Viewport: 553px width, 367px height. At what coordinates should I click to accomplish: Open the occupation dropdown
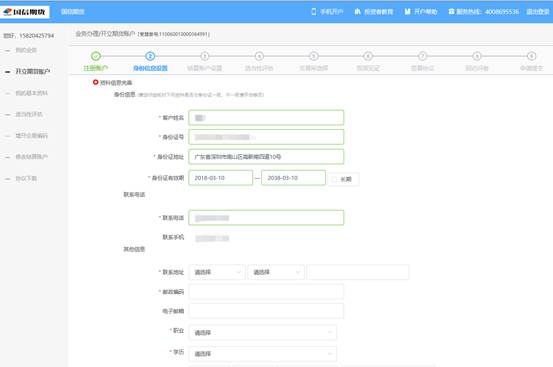point(263,332)
